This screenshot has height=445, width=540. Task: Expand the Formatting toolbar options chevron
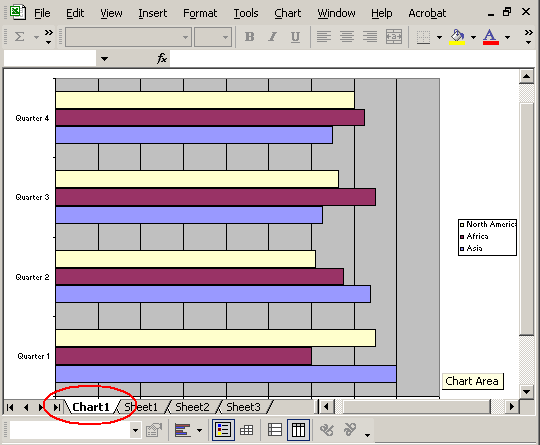tap(529, 37)
